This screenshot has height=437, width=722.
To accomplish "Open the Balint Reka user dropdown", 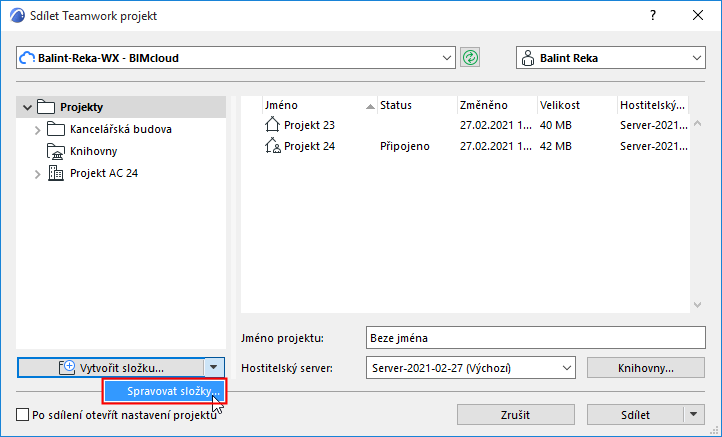I will pyautogui.click(x=696, y=58).
